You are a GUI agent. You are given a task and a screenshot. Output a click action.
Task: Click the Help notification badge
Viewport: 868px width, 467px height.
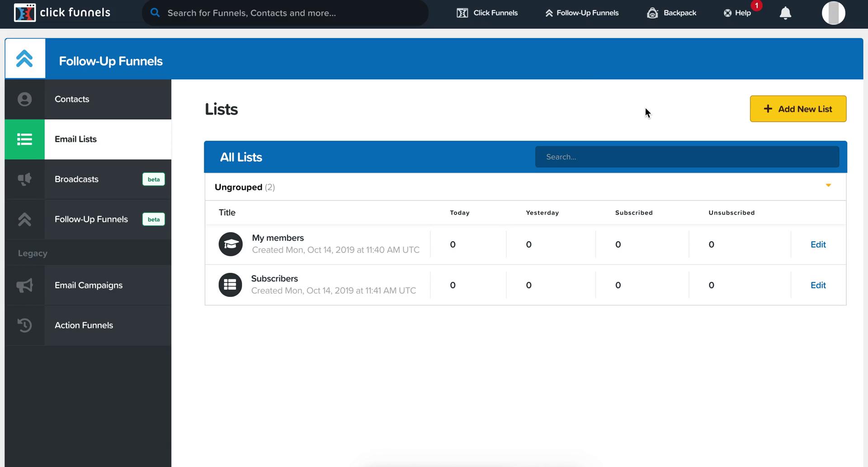point(756,5)
